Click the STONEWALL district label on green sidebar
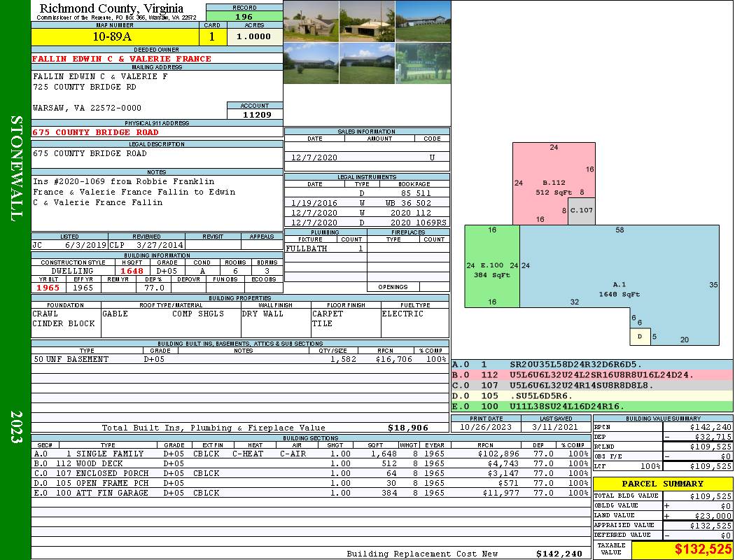Viewport: 735px width, 560px height. (x=15, y=169)
